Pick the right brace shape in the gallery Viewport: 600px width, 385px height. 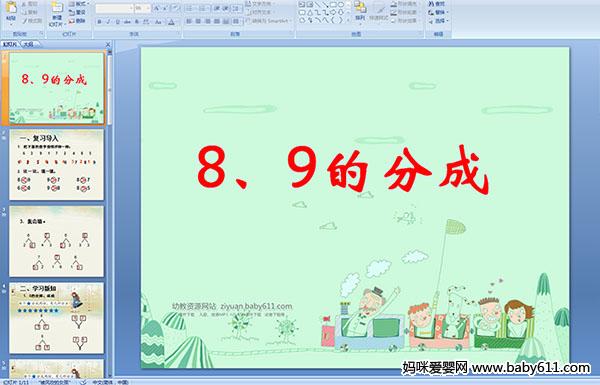click(340, 20)
